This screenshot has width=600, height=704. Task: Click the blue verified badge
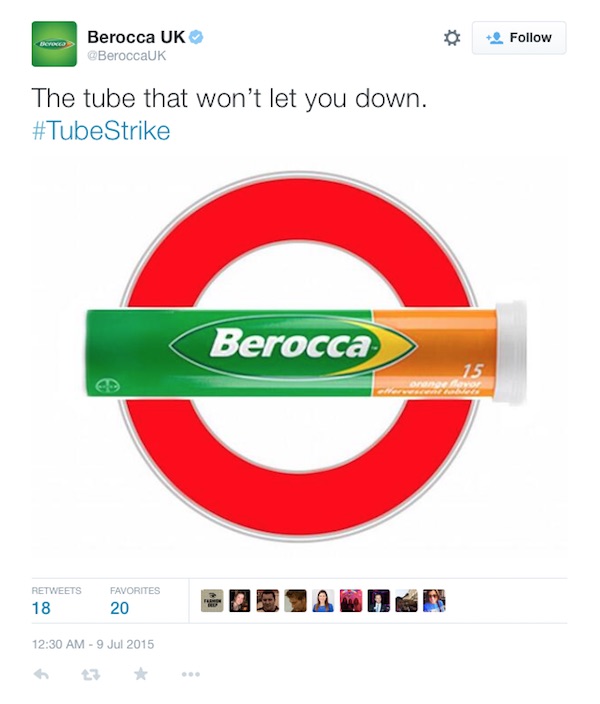pos(196,37)
